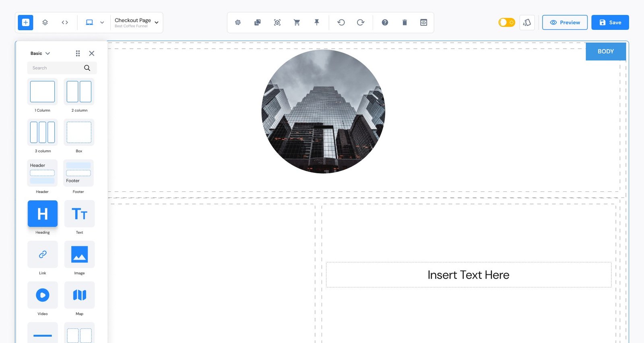Click the duplicate pages icon in toolbar

click(258, 23)
